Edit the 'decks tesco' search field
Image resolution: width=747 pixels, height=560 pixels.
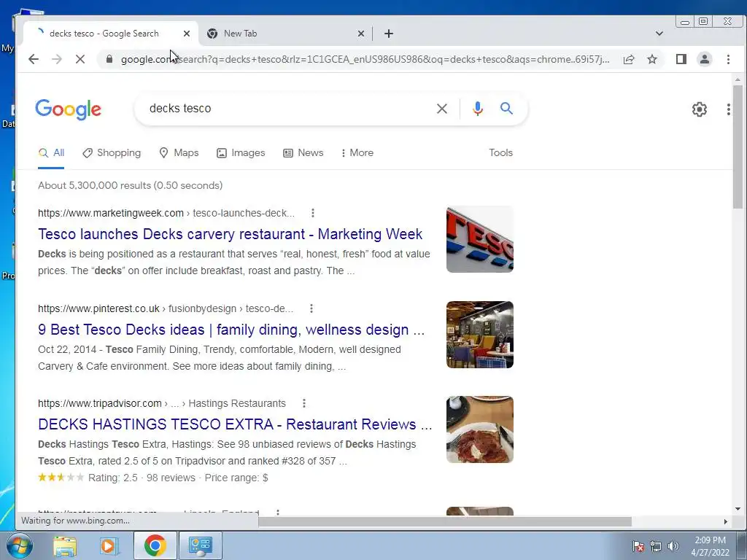[286, 109]
